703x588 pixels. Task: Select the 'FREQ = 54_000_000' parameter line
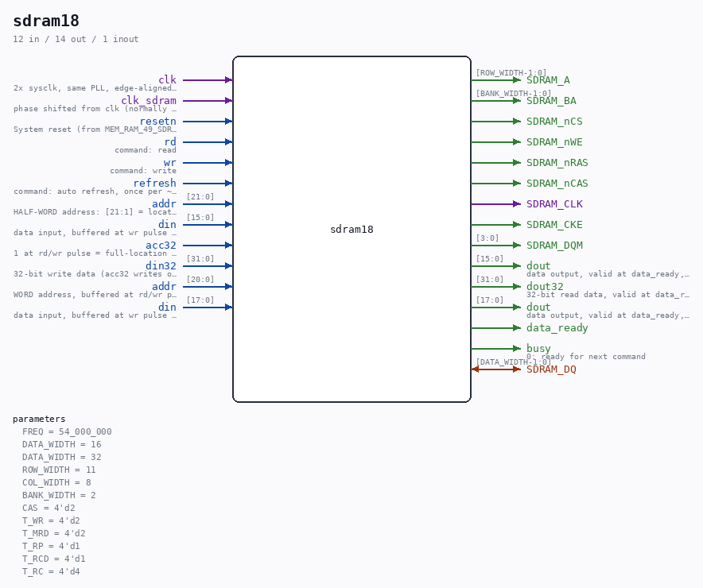(67, 431)
